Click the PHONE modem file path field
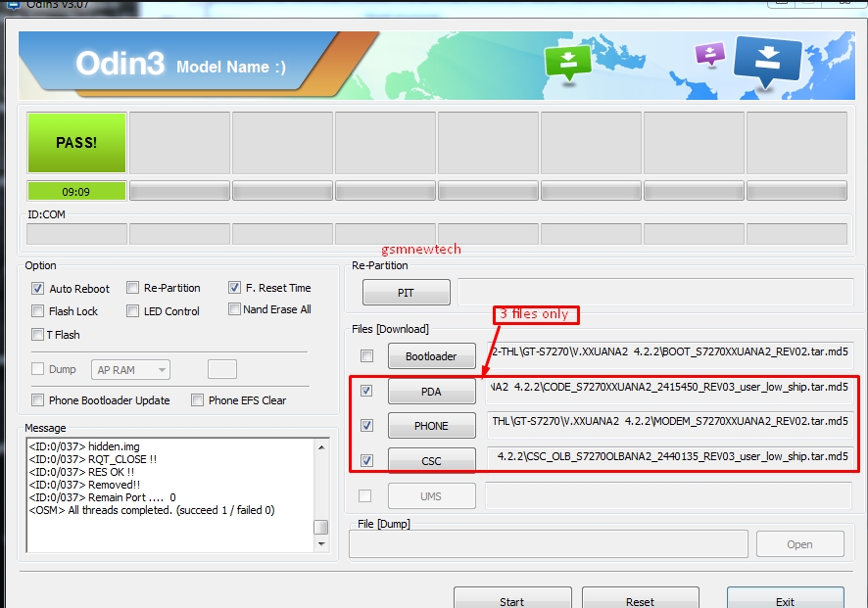Viewport: 868px width, 608px height. [x=669, y=425]
